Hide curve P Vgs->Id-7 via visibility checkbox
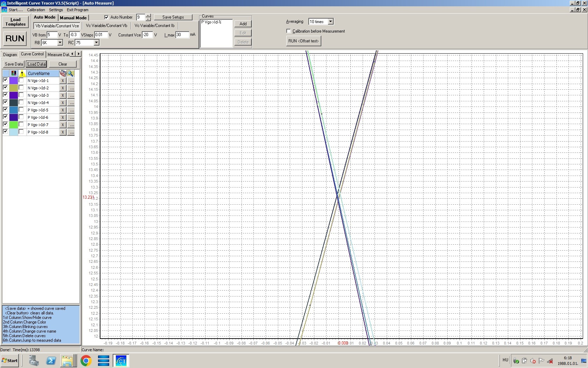 (5, 124)
